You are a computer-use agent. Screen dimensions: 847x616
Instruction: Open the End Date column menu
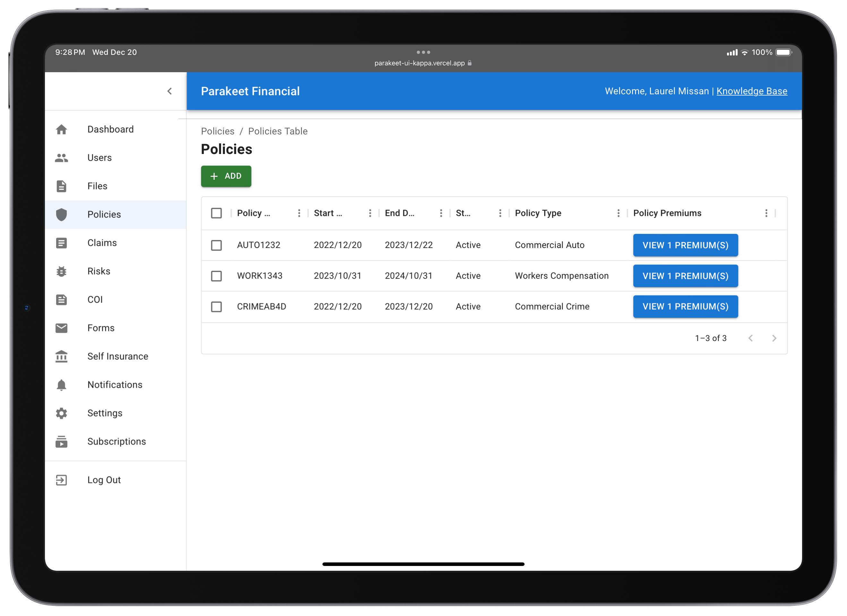(x=441, y=213)
